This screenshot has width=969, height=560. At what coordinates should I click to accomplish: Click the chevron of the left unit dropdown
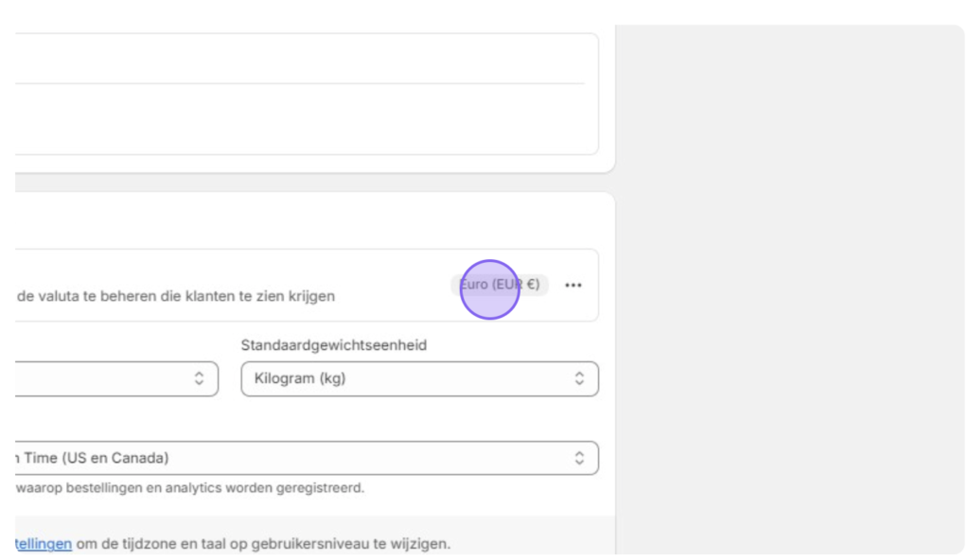pos(199,378)
